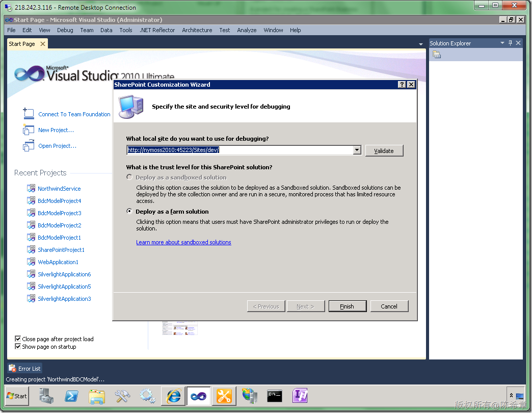
Task: Click the New Project icon
Action: click(29, 130)
